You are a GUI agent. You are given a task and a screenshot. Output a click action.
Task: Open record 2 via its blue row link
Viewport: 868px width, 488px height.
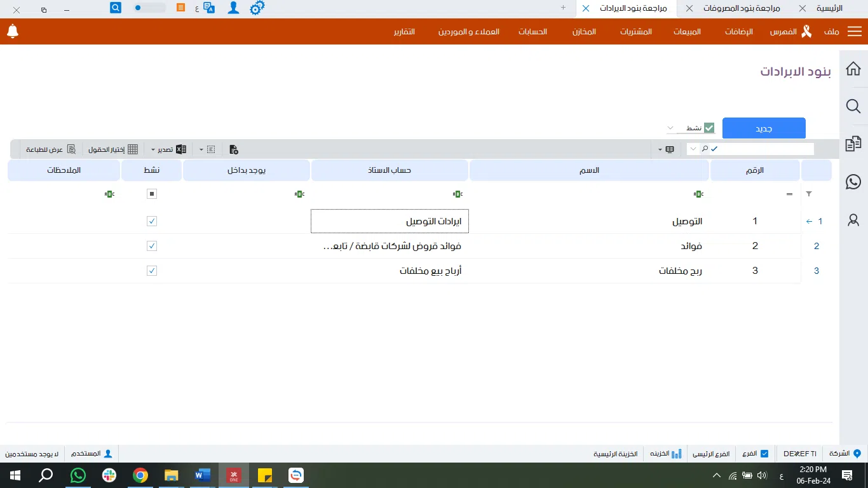[817, 246]
